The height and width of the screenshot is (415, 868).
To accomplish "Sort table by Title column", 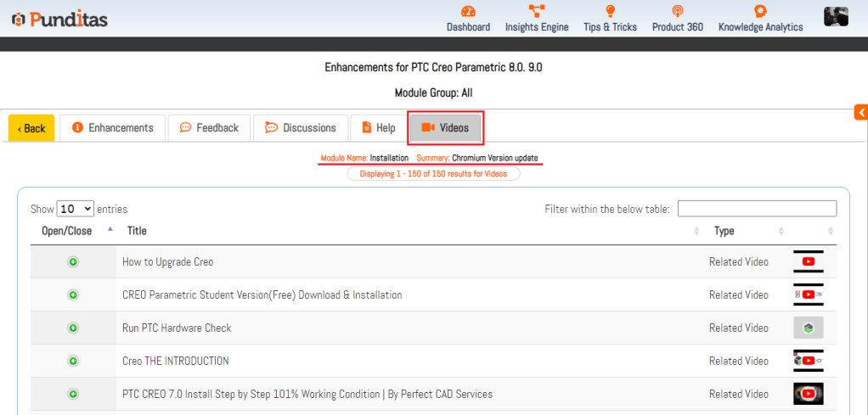I will pos(136,231).
